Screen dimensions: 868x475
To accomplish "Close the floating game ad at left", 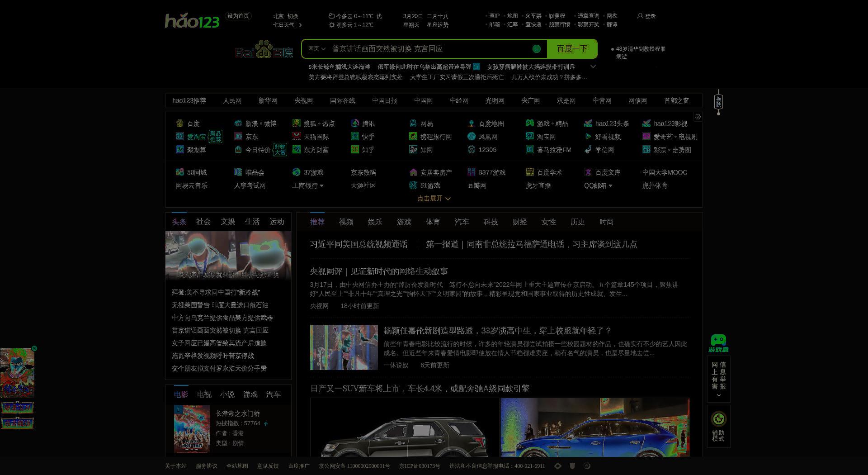I will (x=34, y=348).
